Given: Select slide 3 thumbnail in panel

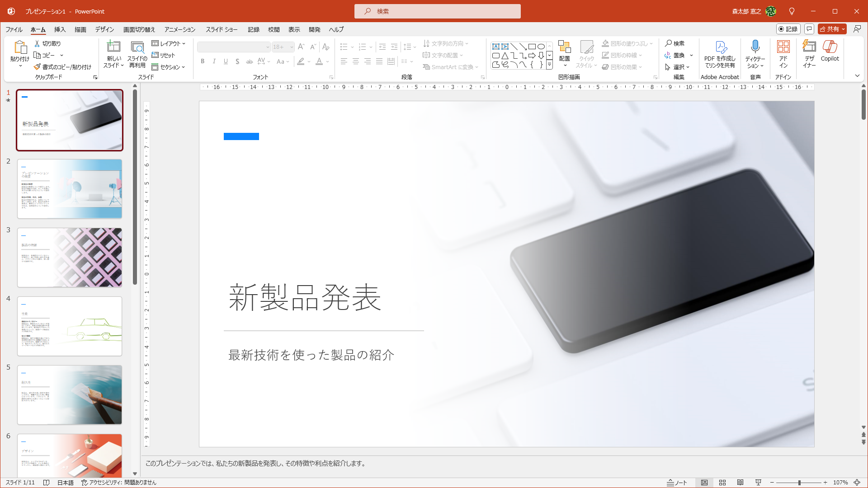Looking at the screenshot, I should point(70,258).
